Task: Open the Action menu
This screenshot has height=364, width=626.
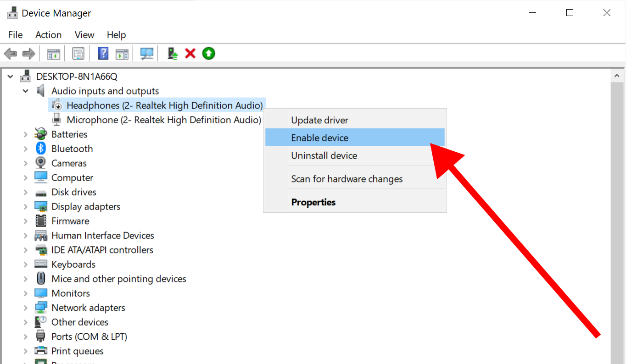Action: (48, 35)
